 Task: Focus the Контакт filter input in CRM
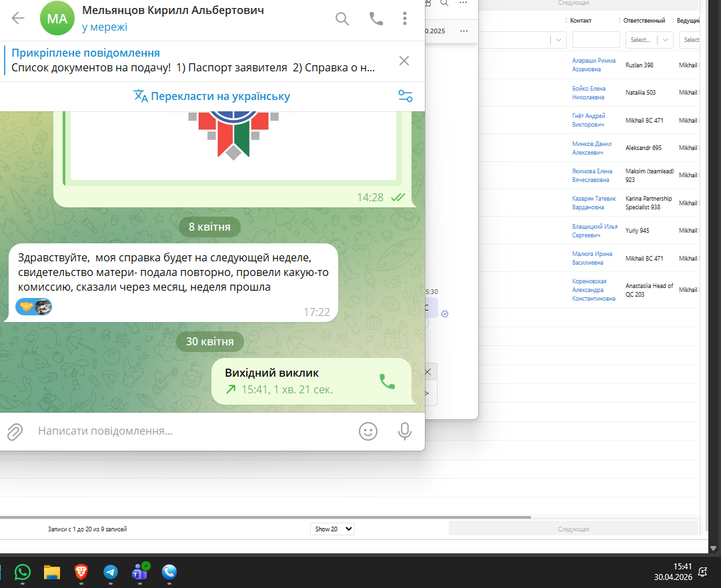pos(596,40)
